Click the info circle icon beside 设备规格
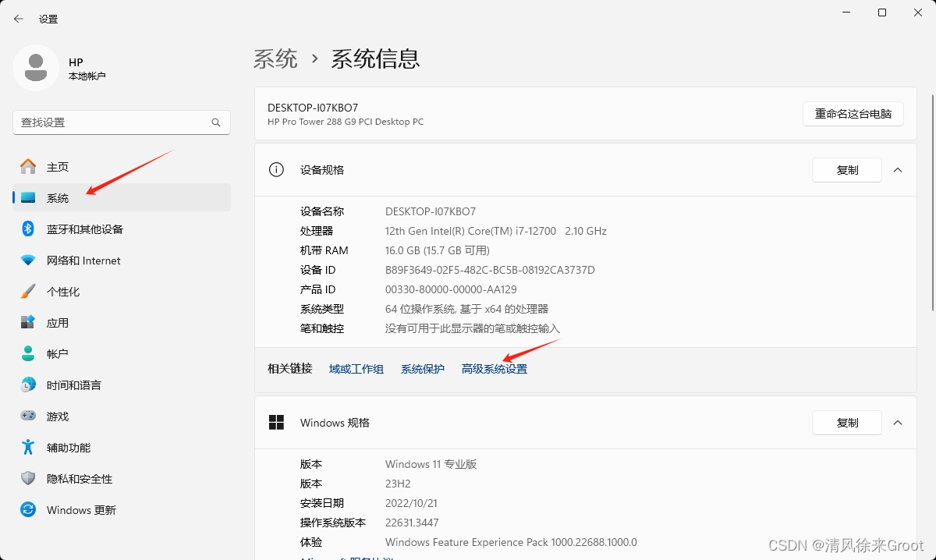 [276, 170]
